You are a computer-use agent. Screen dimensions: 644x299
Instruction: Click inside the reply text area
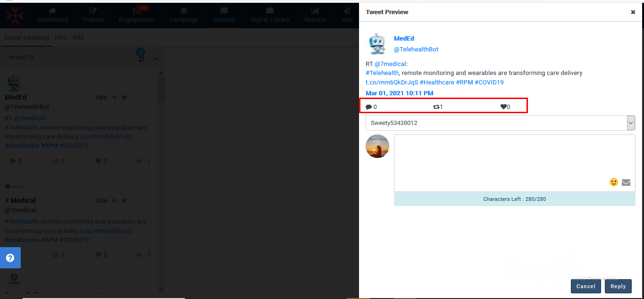click(500, 158)
